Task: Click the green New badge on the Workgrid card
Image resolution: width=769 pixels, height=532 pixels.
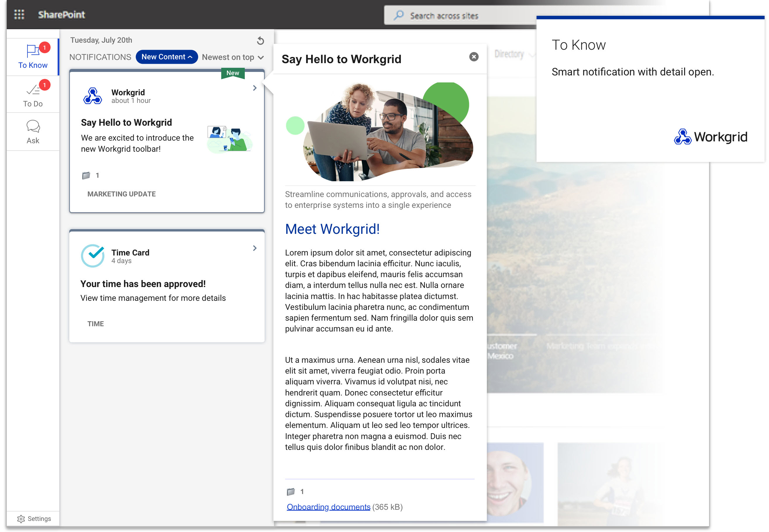Action: 233,73
